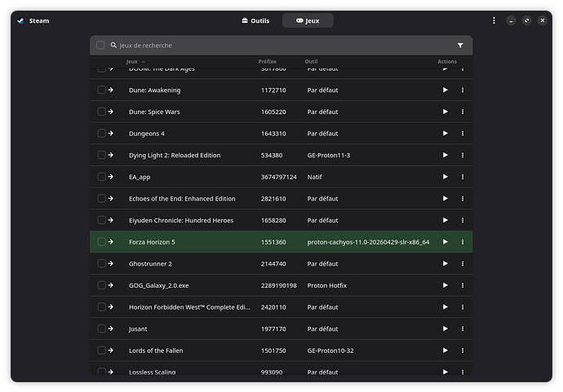
Task: Click arrow icon for Ghostrunner 2 row
Action: (111, 263)
